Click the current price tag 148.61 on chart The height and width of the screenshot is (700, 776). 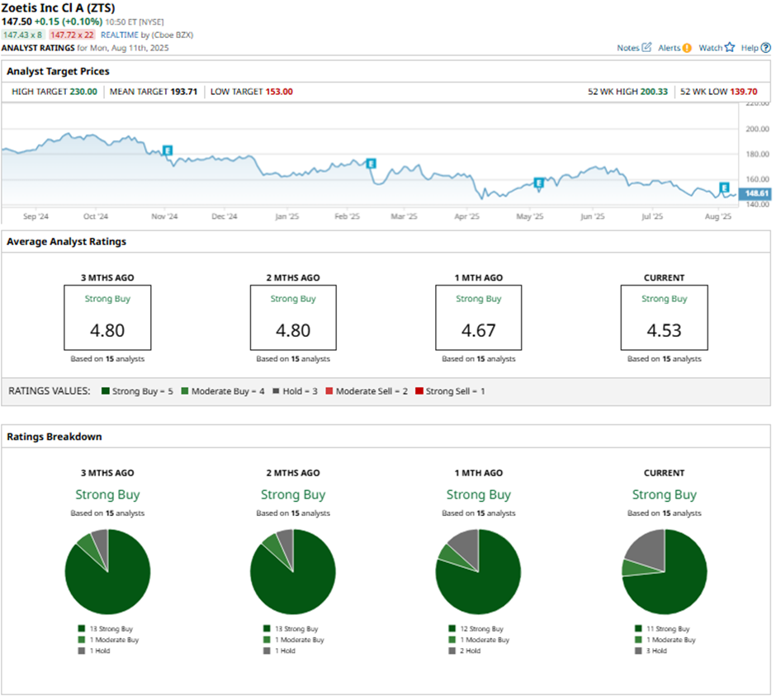point(755,193)
